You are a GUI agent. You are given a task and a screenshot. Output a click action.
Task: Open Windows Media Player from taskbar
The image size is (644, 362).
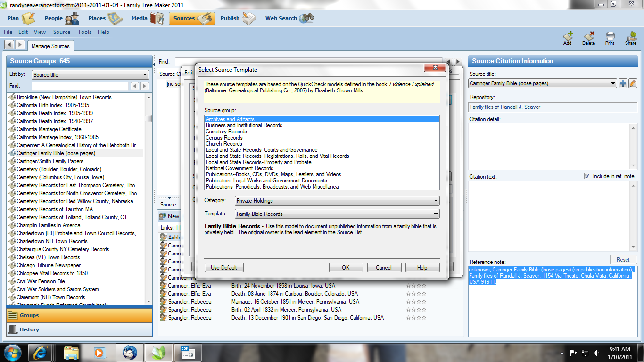pos(99,352)
